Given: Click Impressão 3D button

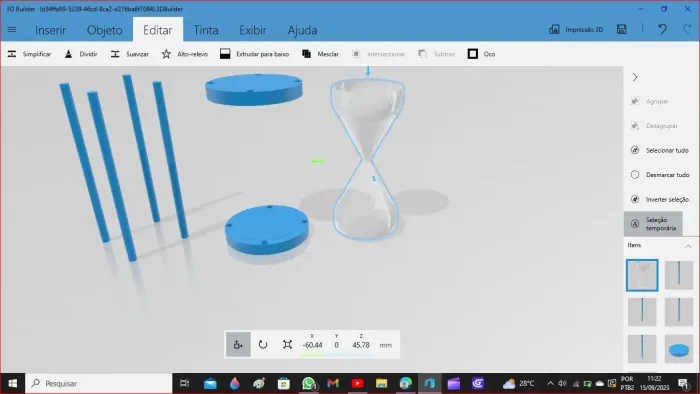Looking at the screenshot, I should [576, 29].
